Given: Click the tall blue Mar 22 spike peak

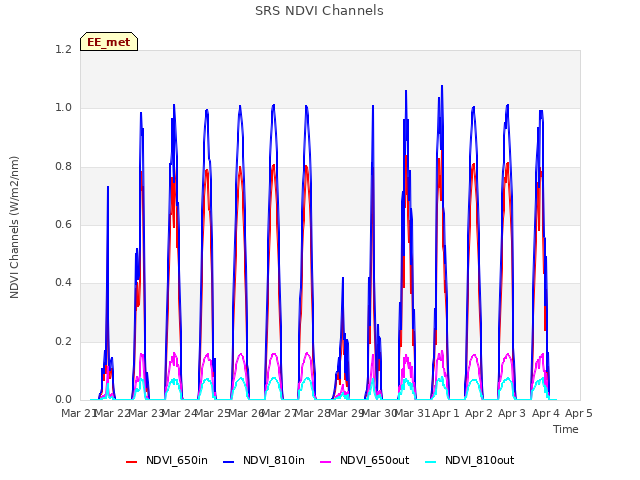Looking at the screenshot, I should click(x=108, y=187).
